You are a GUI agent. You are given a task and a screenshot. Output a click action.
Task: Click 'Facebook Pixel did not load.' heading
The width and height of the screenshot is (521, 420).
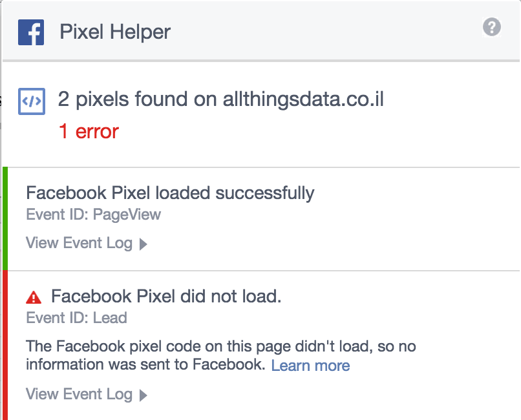166,296
